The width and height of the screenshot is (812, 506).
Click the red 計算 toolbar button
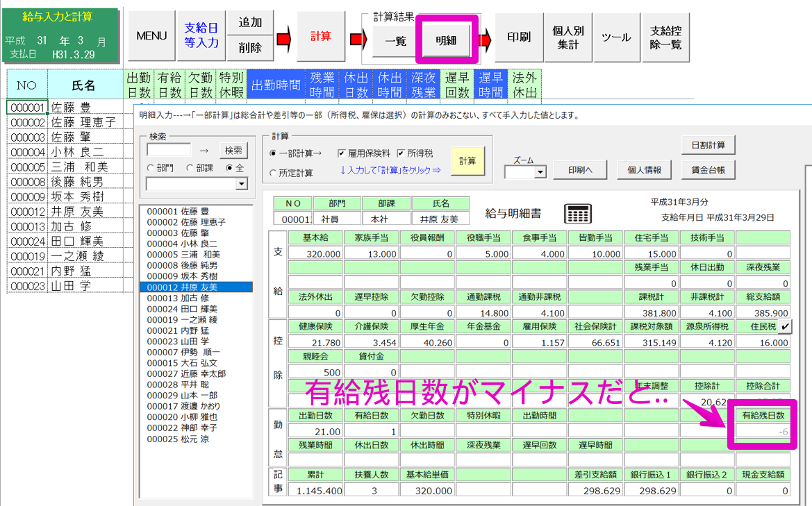coord(320,36)
